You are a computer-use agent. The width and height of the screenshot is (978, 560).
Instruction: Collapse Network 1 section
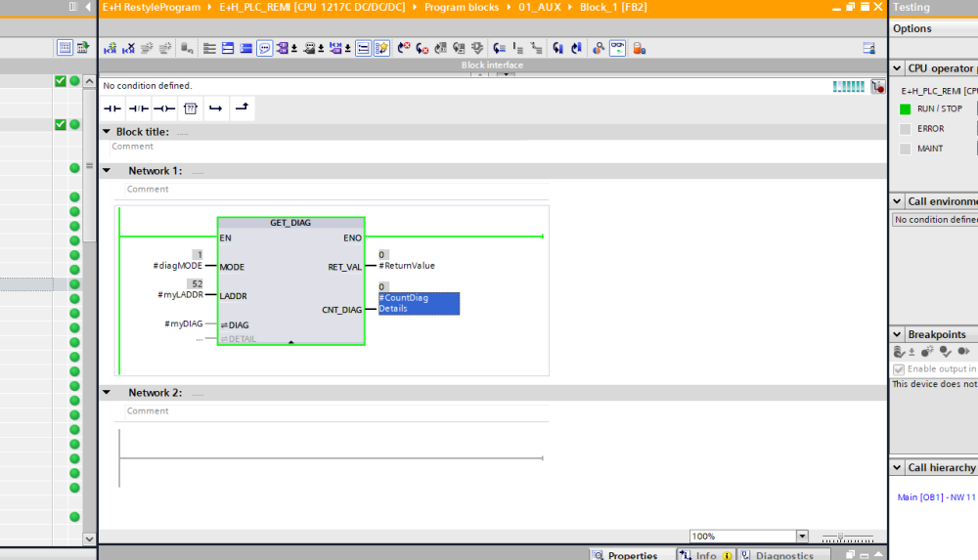click(x=107, y=171)
